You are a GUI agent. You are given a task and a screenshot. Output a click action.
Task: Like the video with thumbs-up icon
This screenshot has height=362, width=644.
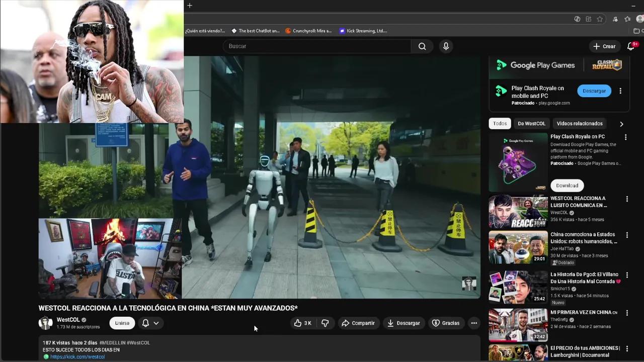pyautogui.click(x=303, y=323)
